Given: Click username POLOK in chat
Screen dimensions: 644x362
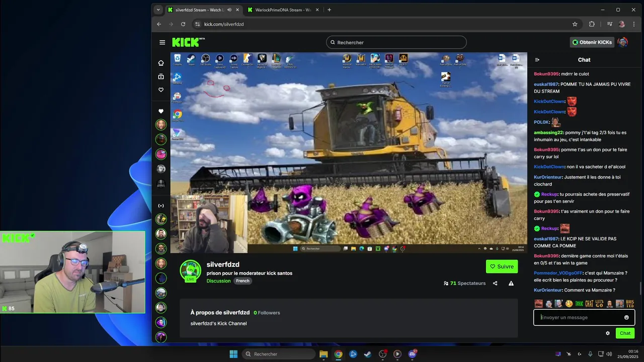Looking at the screenshot, I should tap(541, 122).
